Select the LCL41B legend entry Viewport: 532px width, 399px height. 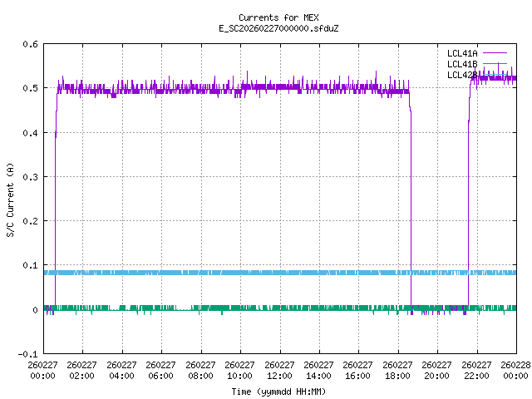click(461, 64)
